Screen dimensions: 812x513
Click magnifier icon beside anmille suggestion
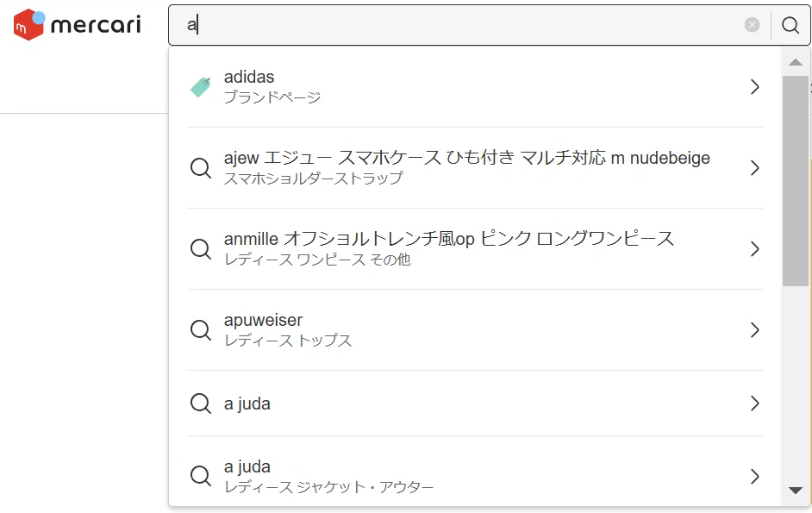point(201,248)
